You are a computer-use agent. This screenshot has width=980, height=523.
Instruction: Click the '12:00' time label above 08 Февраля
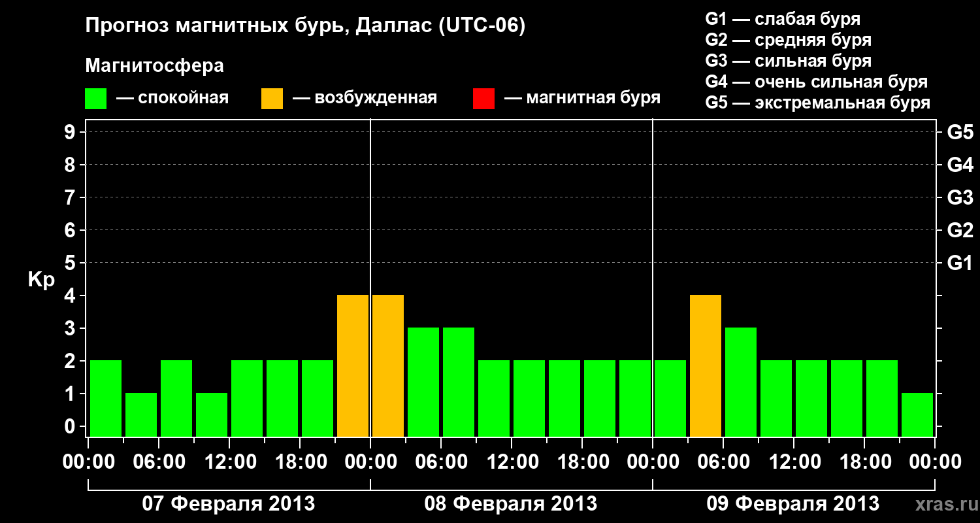point(512,462)
